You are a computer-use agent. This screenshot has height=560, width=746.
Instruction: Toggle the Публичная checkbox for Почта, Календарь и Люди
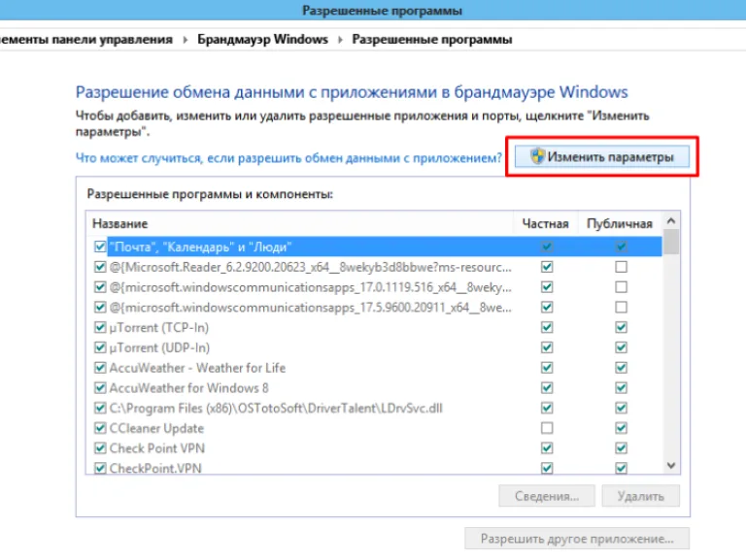(621, 247)
